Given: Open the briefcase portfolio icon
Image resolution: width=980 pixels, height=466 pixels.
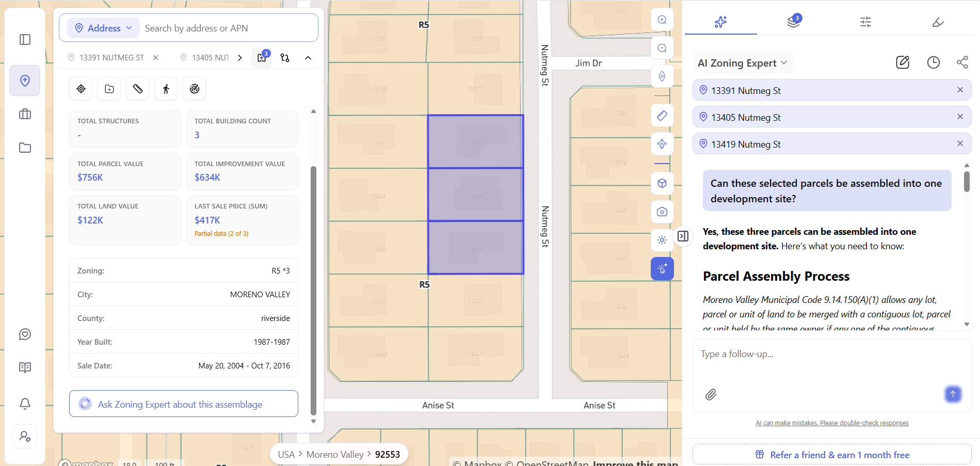Looking at the screenshot, I should coord(25,114).
